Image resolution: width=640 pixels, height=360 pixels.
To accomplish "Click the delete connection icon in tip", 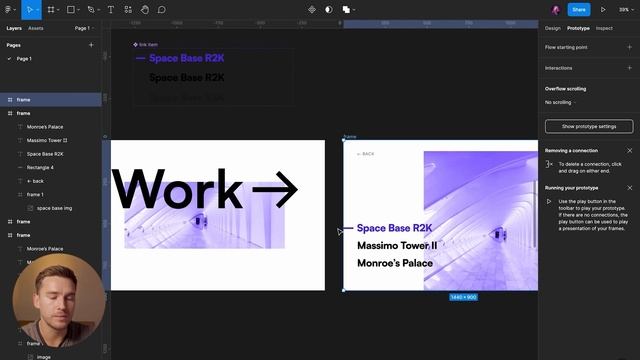I will point(549,164).
